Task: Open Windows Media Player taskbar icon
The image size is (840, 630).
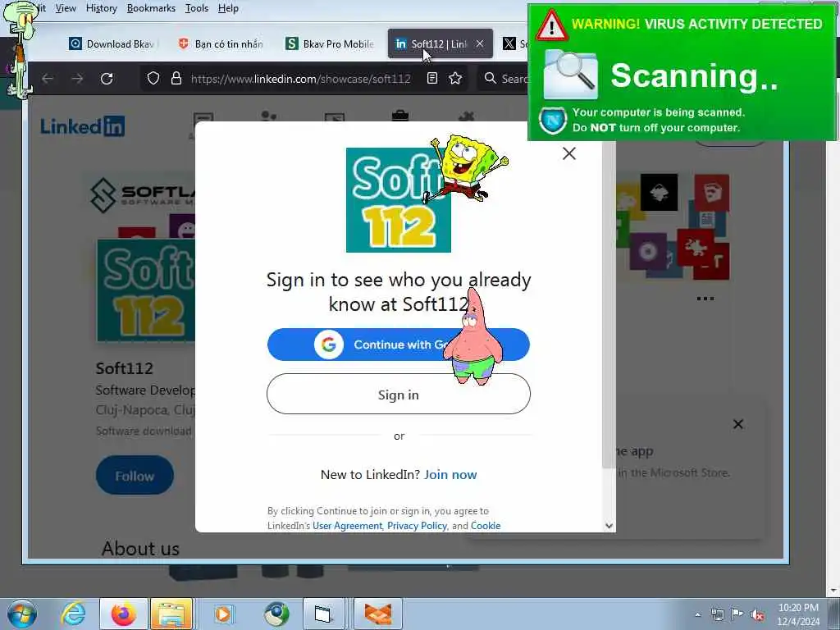Action: 223,614
